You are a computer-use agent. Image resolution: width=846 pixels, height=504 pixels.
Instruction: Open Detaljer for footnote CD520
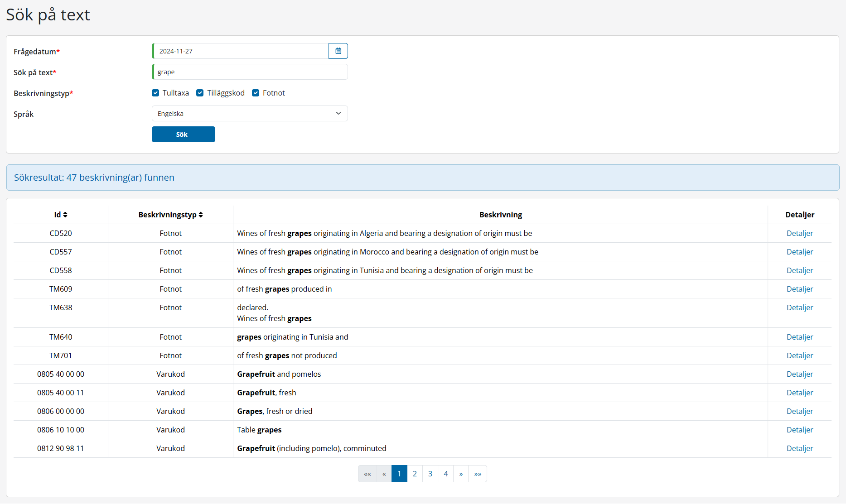click(799, 233)
